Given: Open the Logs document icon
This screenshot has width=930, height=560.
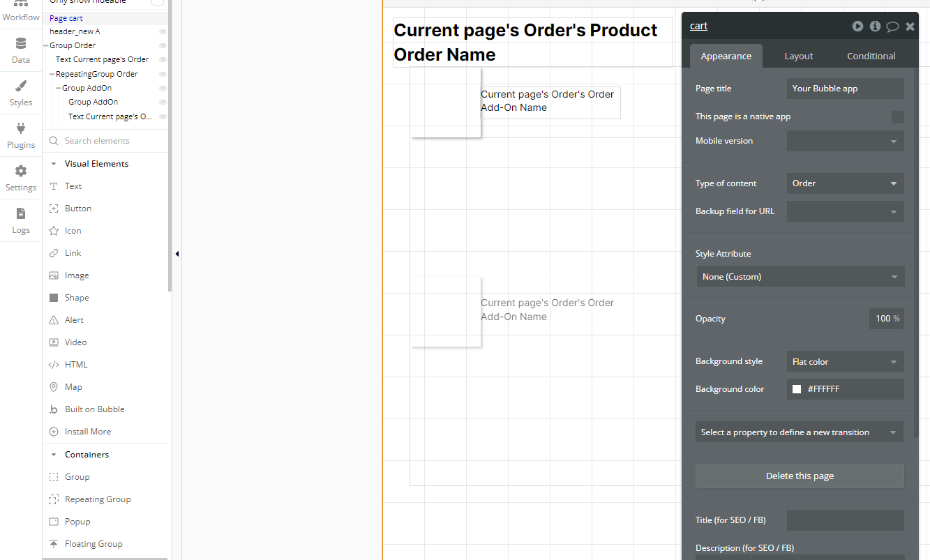Looking at the screenshot, I should (x=21, y=214).
